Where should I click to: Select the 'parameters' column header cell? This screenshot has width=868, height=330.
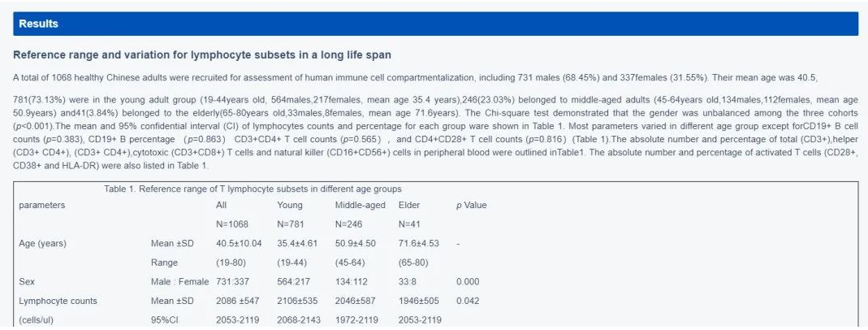[42, 206]
